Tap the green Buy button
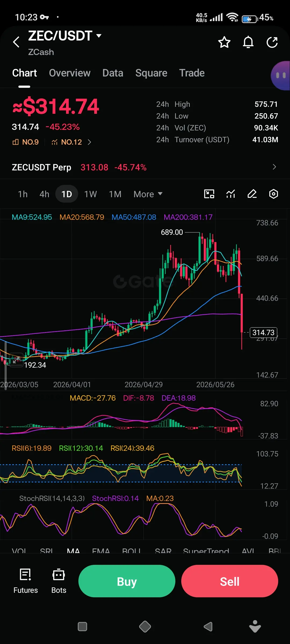Screen dimensions: 290x644 (x=127, y=581)
